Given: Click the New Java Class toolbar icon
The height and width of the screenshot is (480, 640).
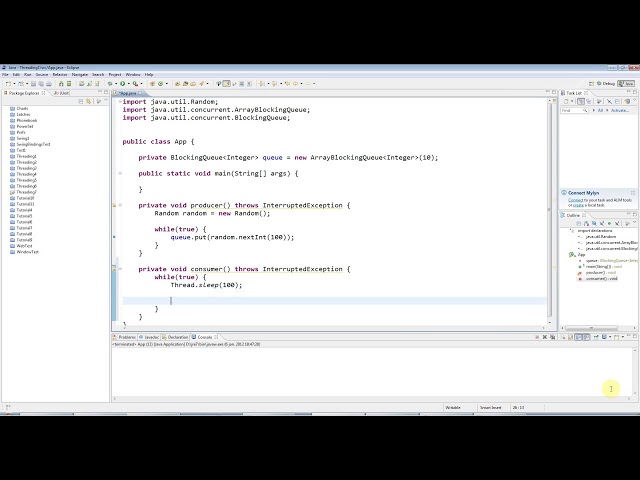Looking at the screenshot, I should pyautogui.click(x=160, y=84).
